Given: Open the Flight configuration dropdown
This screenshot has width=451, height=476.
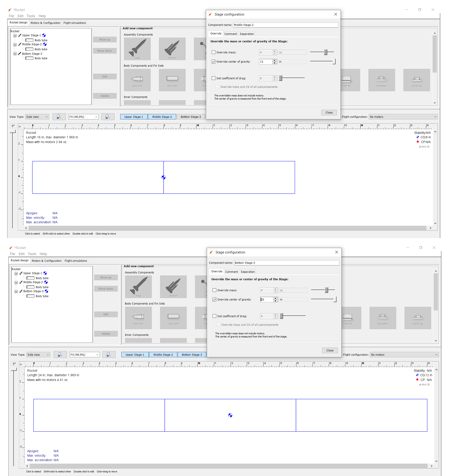Looking at the screenshot, I should tap(403, 117).
